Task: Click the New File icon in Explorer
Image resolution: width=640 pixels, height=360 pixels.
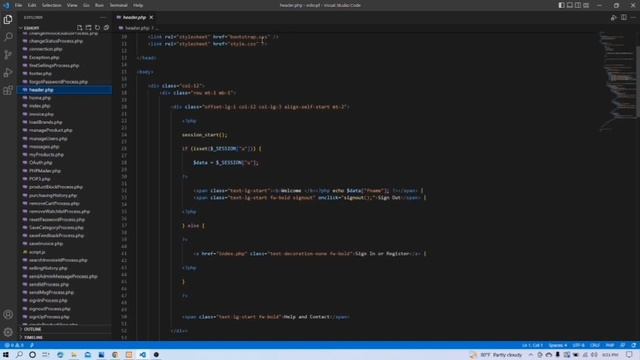Action: point(80,28)
